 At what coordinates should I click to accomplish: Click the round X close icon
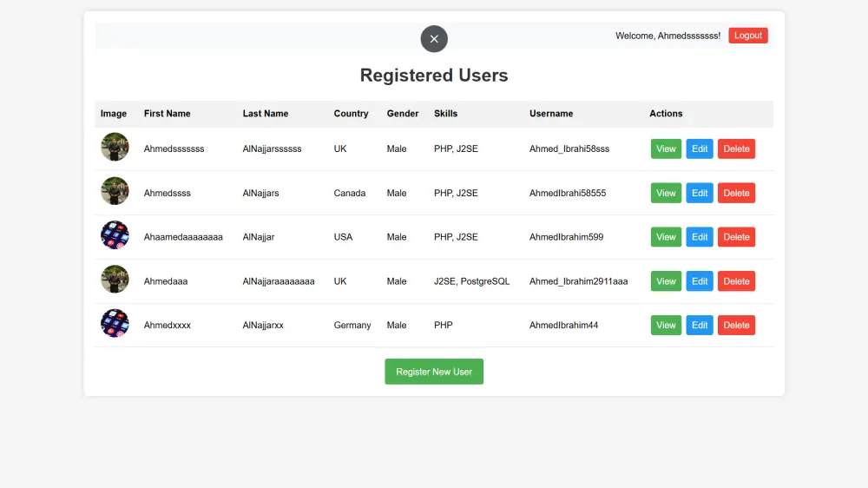click(x=434, y=39)
